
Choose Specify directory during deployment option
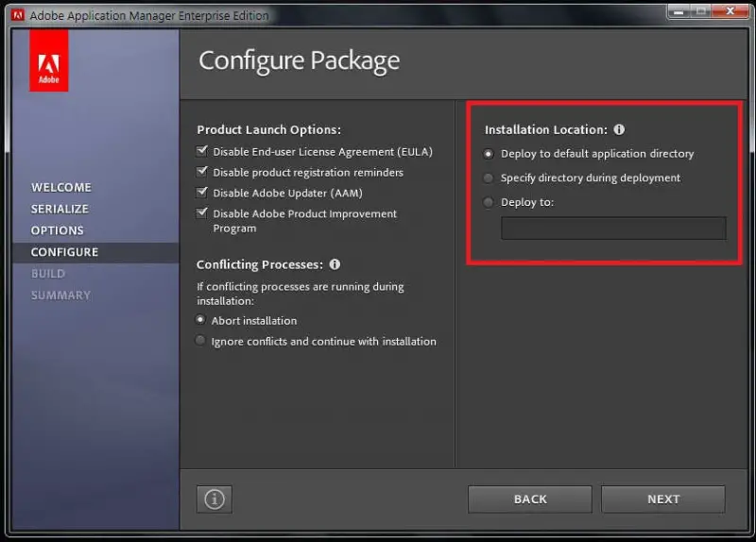pyautogui.click(x=489, y=178)
